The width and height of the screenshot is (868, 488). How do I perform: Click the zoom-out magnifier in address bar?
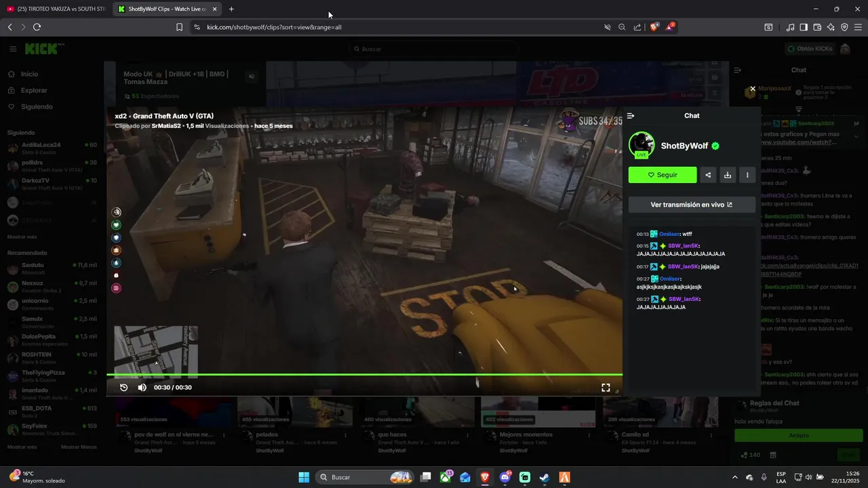(x=622, y=27)
